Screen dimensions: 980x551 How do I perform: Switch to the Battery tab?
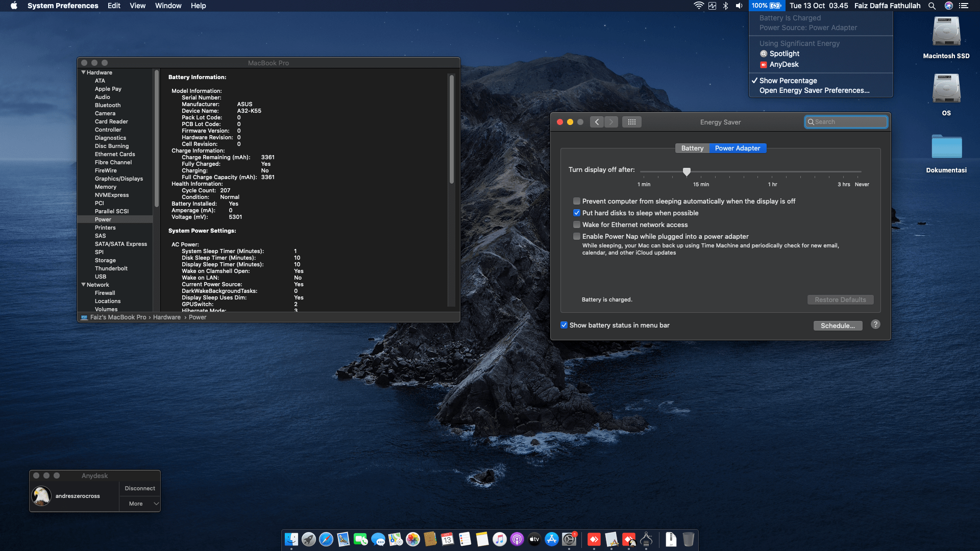pyautogui.click(x=692, y=148)
